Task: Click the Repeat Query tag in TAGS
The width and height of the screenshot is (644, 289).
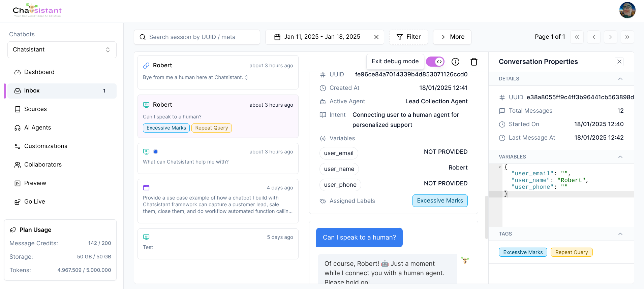Action: (572, 252)
